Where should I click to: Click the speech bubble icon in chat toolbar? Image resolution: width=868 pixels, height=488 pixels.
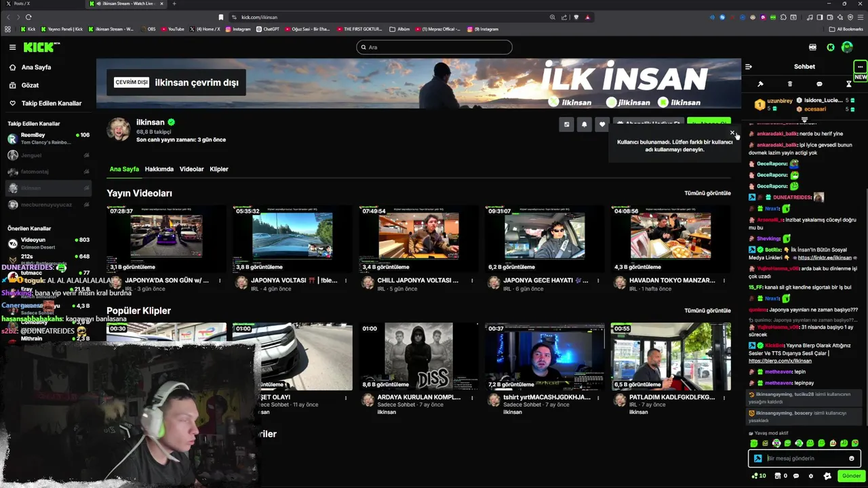(x=819, y=84)
